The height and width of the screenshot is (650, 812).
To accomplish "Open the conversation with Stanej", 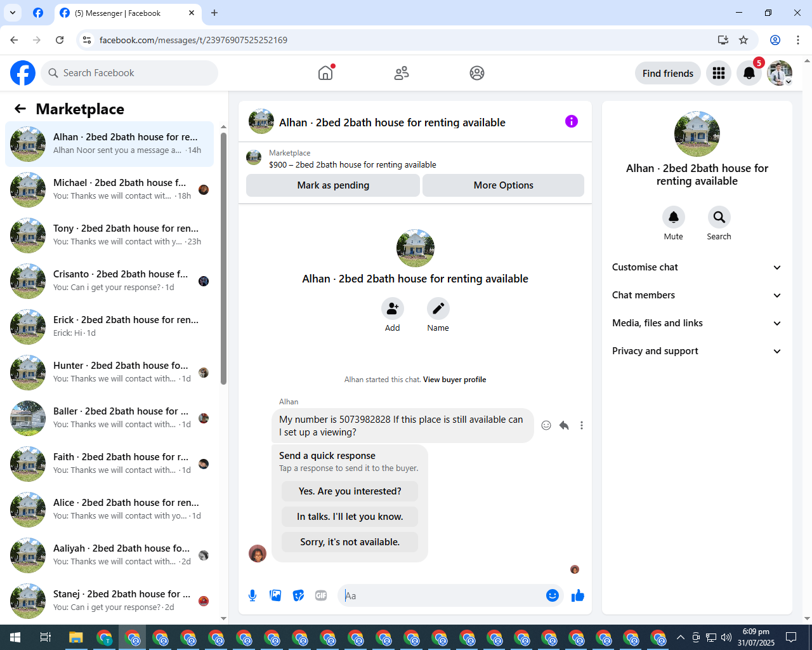I will [x=110, y=600].
